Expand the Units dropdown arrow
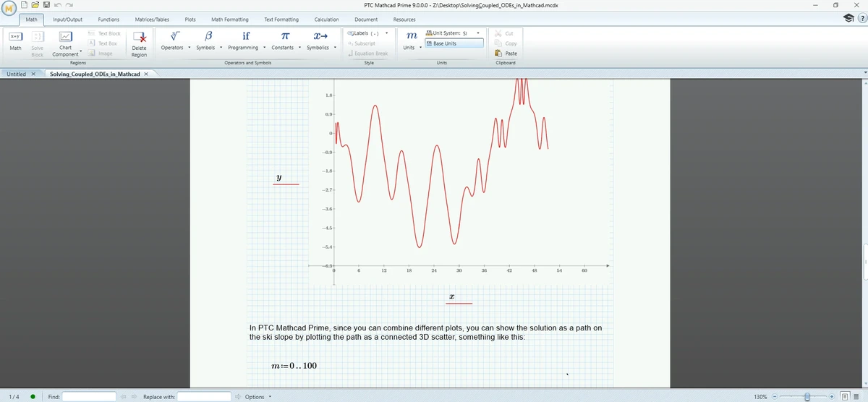This screenshot has height=402, width=868. coord(420,48)
